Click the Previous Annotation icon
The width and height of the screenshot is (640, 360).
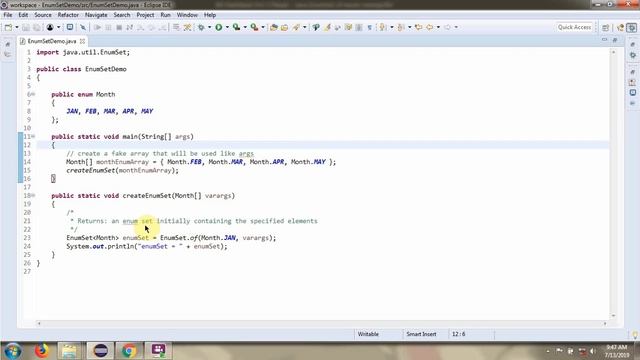[x=401, y=27]
